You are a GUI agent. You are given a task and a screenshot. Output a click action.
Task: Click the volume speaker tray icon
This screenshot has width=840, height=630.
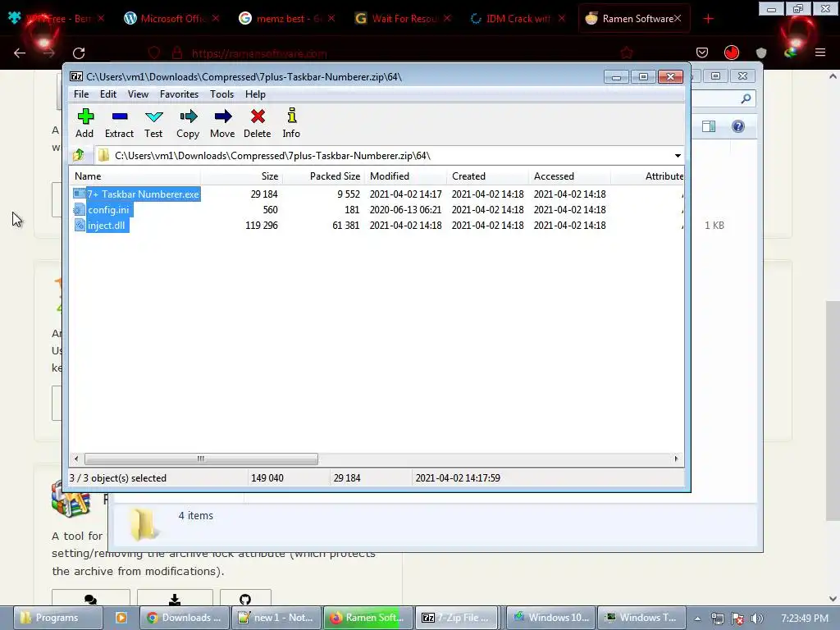pos(756,619)
